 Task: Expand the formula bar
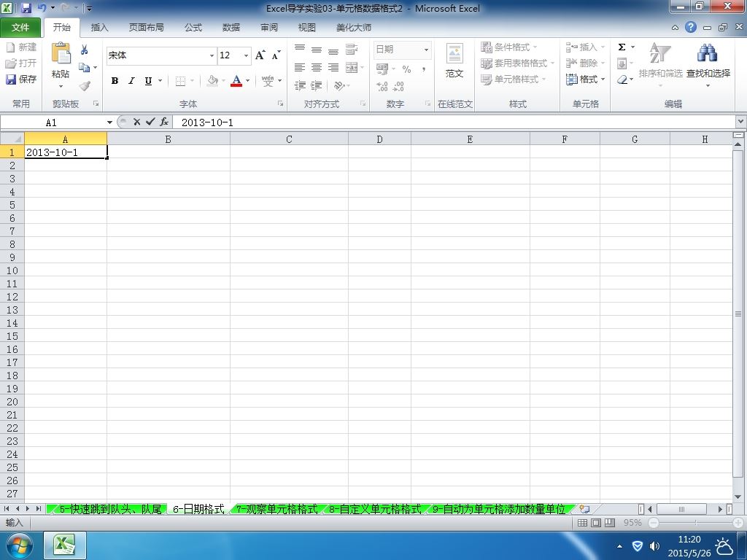[x=741, y=122]
